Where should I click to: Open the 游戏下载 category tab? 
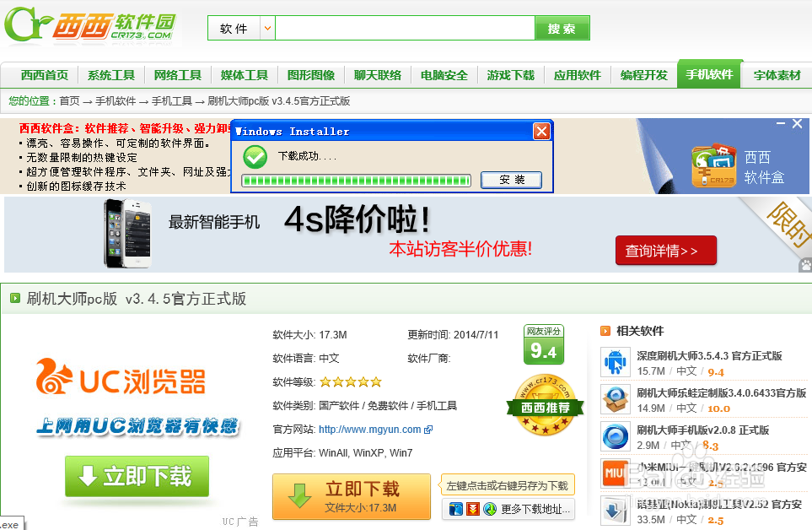point(511,75)
